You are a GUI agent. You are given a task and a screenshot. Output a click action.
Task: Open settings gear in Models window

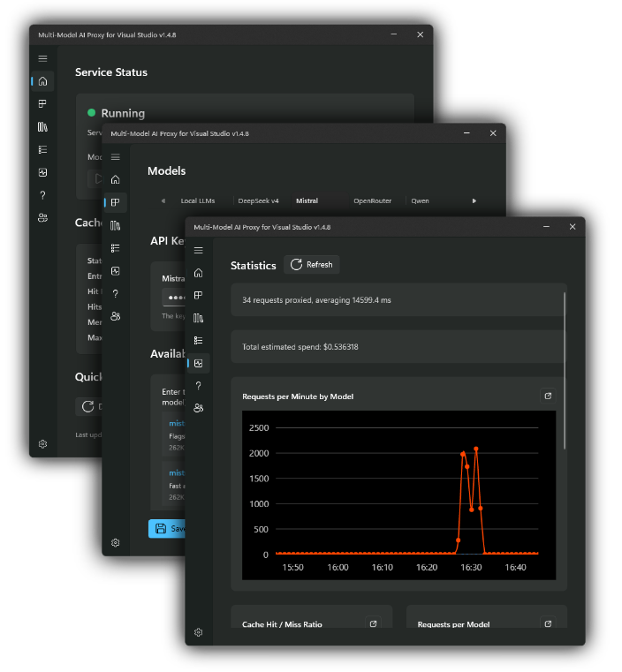[116, 542]
